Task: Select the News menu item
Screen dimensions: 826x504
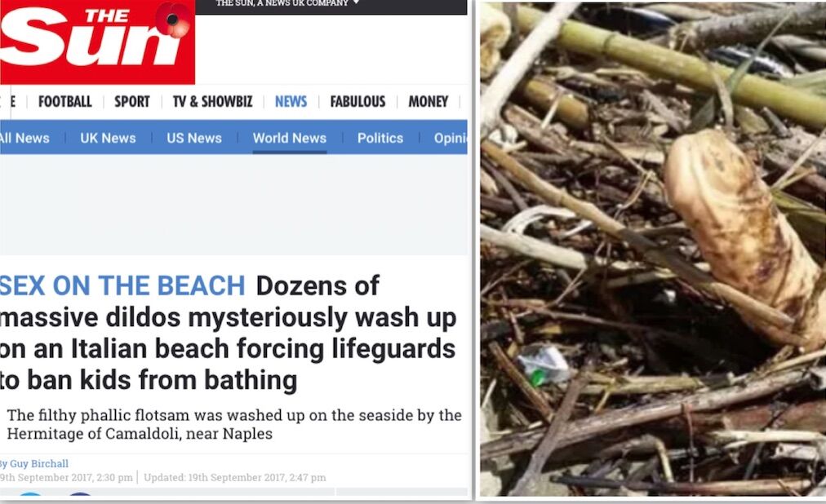Action: (x=291, y=101)
